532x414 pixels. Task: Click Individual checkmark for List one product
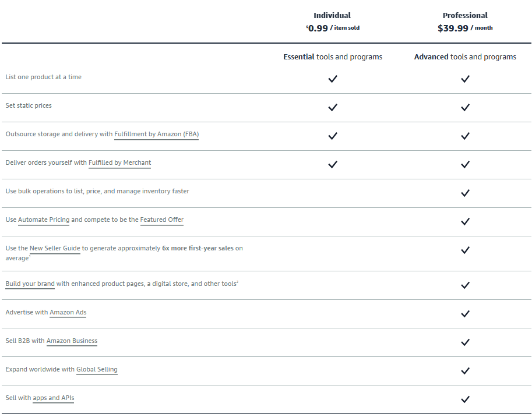[333, 79]
